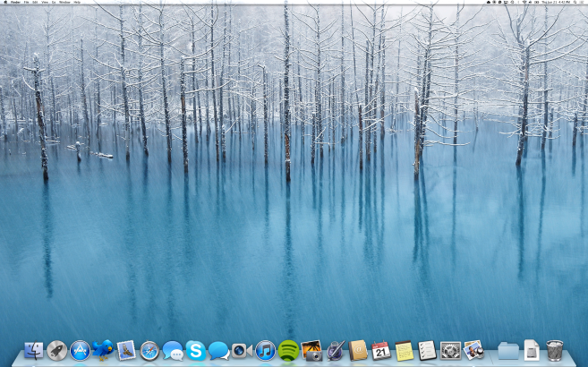Viewport: 588px width, 367px height.
Task: Click the Spotlight search magnifier icon
Action: [575, 3]
